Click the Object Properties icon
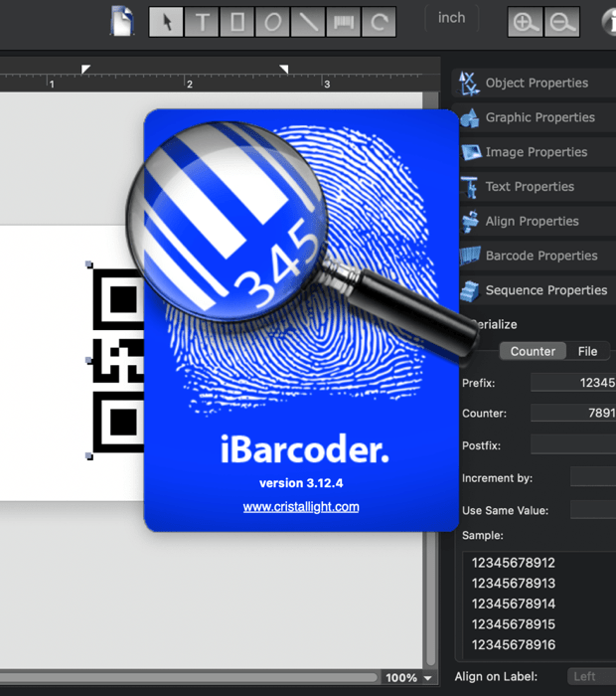Screen dimensions: 616x696 pos(469,83)
